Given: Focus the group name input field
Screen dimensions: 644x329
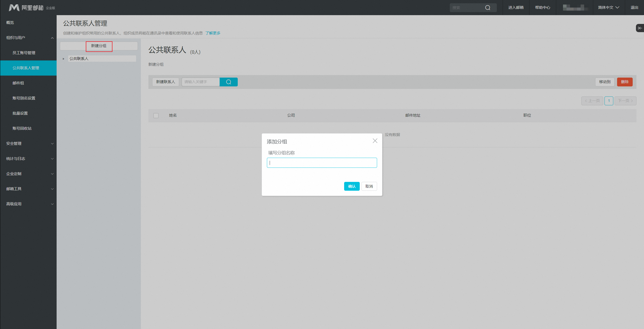Looking at the screenshot, I should point(322,163).
